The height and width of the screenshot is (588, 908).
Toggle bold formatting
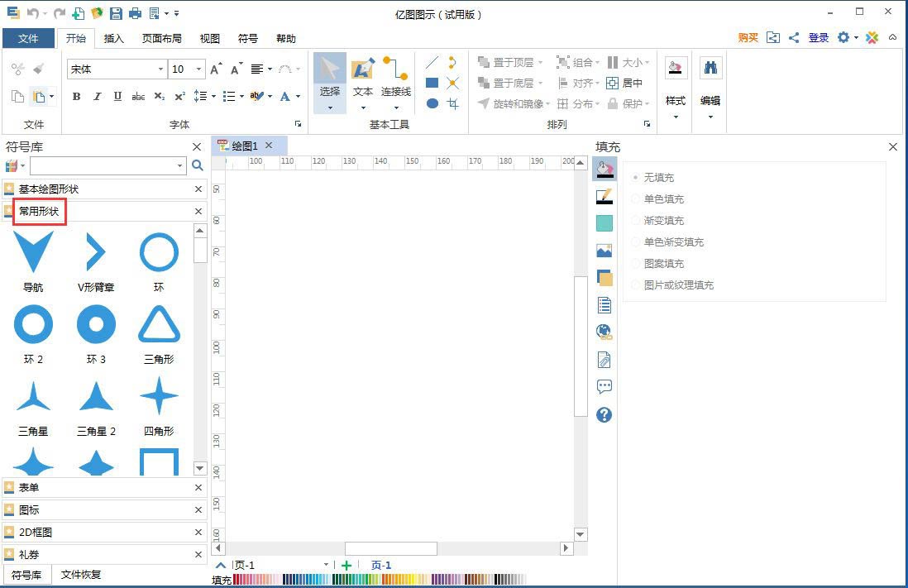click(76, 96)
